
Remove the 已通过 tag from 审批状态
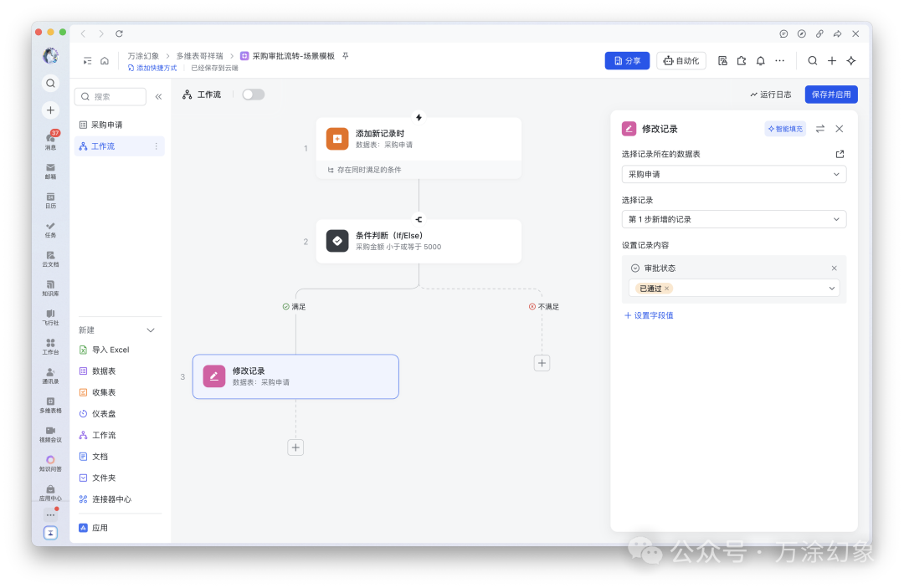coord(666,287)
